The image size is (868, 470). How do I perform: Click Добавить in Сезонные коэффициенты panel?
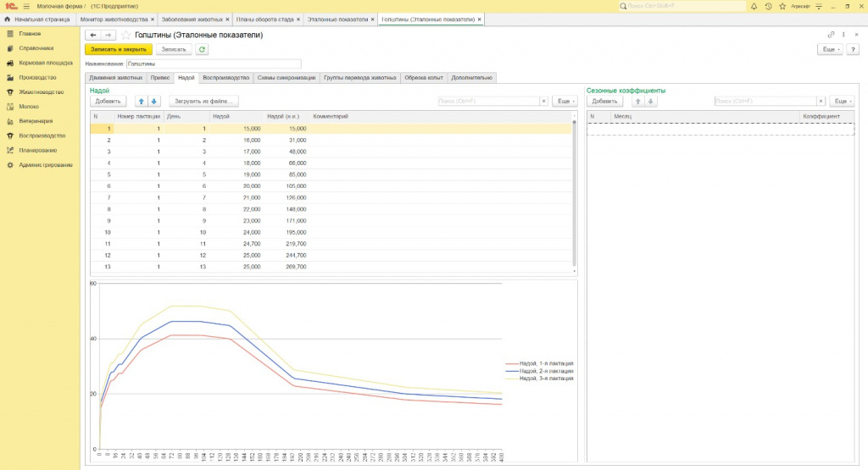(605, 101)
